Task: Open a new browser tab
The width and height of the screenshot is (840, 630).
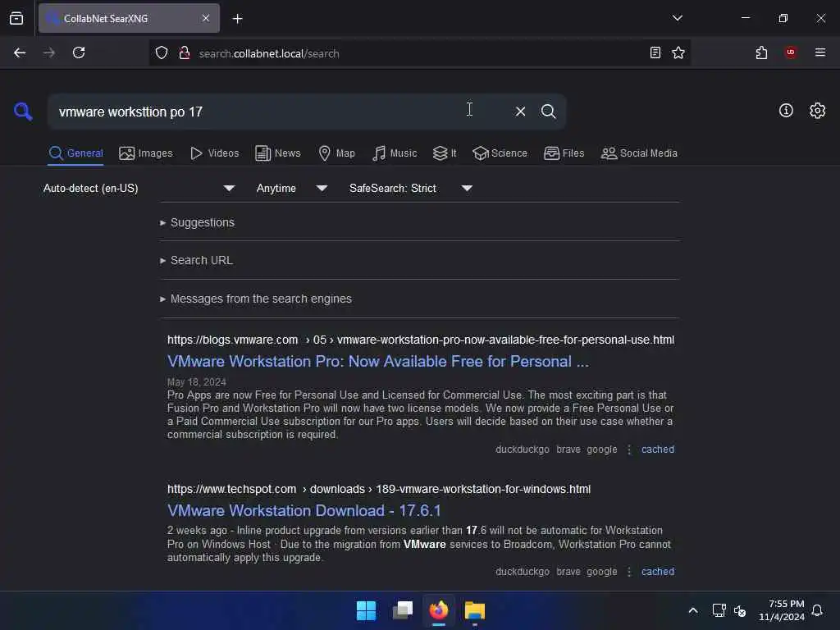Action: 237,19
